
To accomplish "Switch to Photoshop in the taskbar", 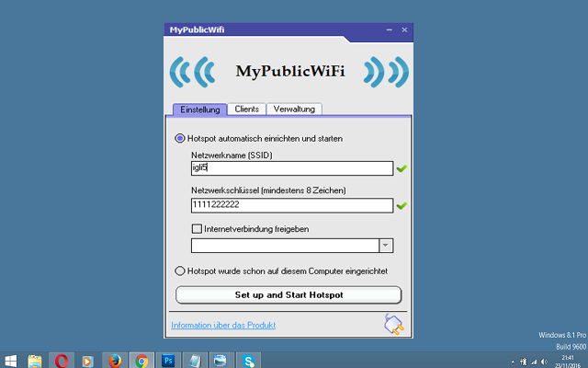I will pyautogui.click(x=168, y=360).
